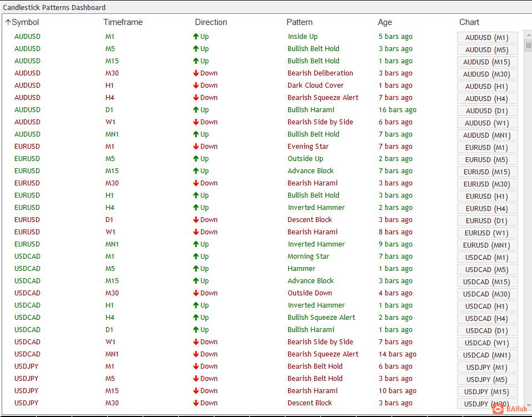Click green up arrow in USDCAD H4 row
Image resolution: width=532 pixels, height=417 pixels.
click(196, 318)
